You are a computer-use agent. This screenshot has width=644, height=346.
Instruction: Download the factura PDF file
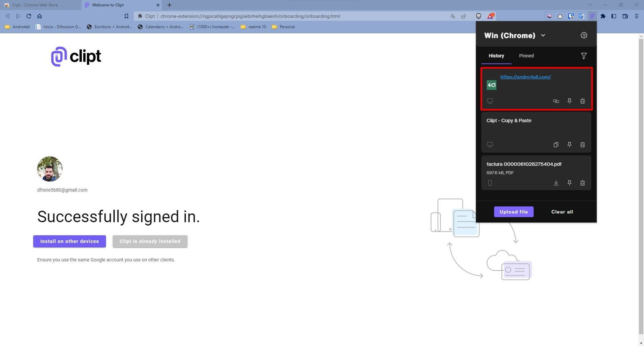click(x=556, y=183)
